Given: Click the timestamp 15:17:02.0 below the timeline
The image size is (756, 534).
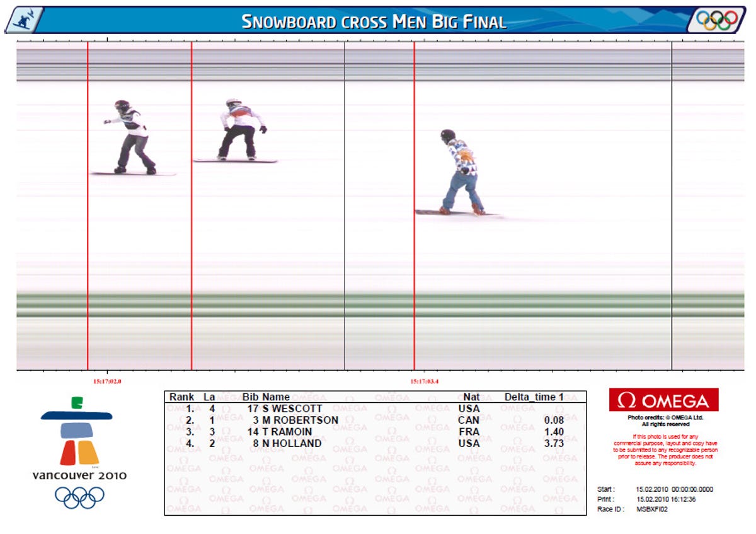Looking at the screenshot, I should coord(106,380).
